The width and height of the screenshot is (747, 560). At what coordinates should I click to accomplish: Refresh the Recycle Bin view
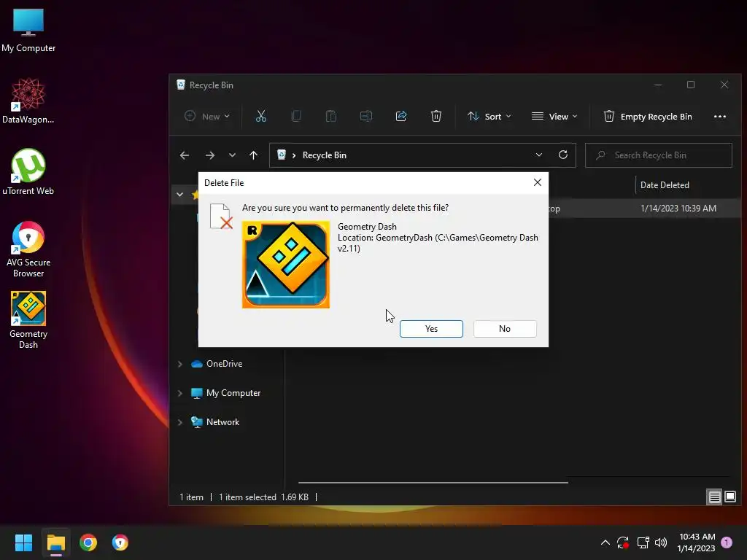(563, 155)
